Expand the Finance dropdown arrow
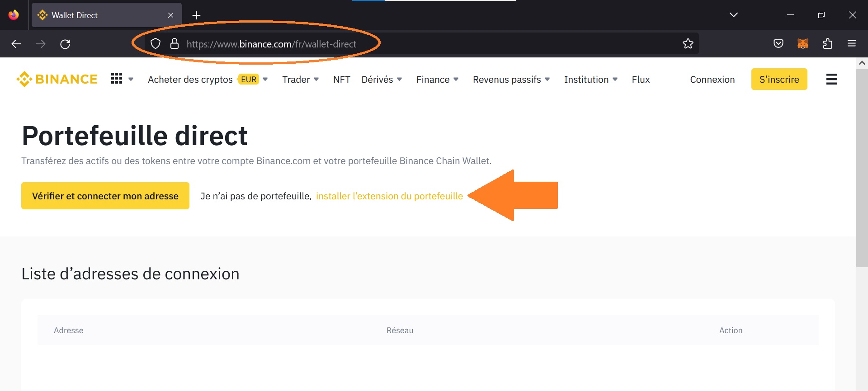Image resolution: width=868 pixels, height=391 pixels. [x=456, y=80]
